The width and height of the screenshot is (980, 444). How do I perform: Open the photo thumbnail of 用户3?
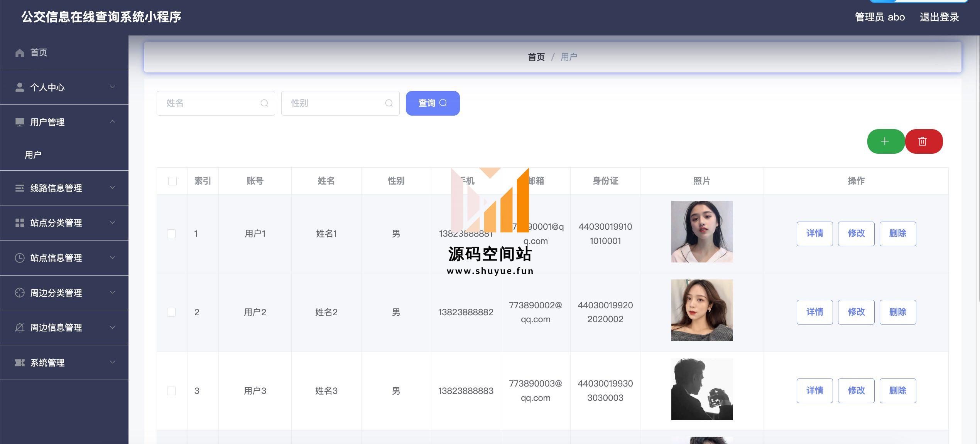(x=702, y=389)
